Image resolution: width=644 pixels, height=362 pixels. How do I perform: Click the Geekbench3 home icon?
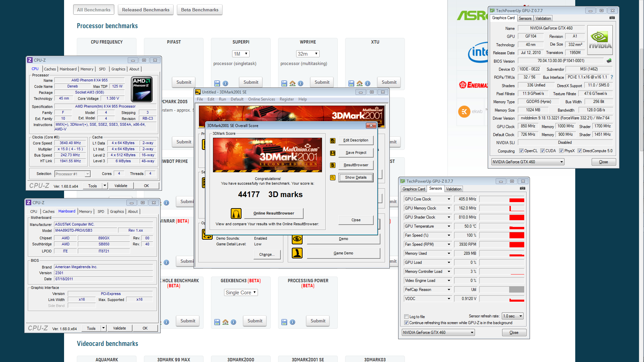(x=225, y=322)
